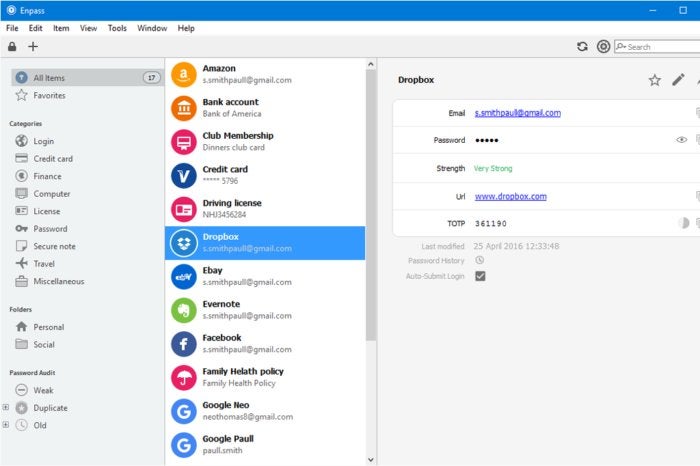
Task: Show All Items list
Action: (x=87, y=78)
